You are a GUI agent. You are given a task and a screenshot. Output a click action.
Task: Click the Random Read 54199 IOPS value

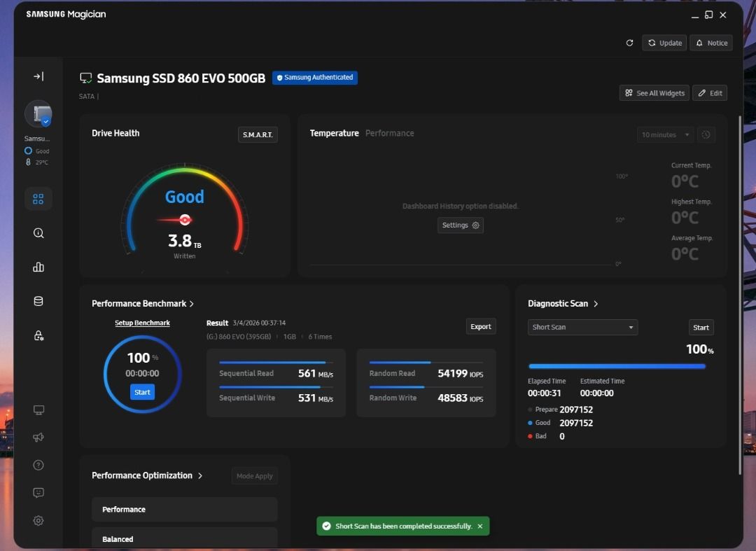461,374
